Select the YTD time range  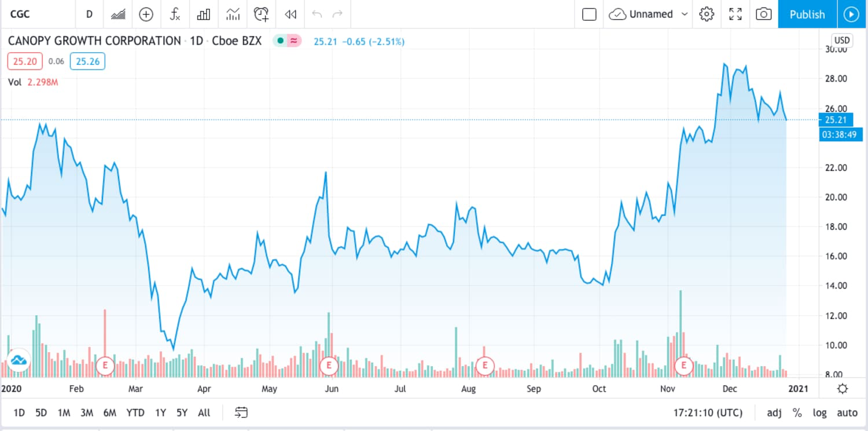[135, 413]
